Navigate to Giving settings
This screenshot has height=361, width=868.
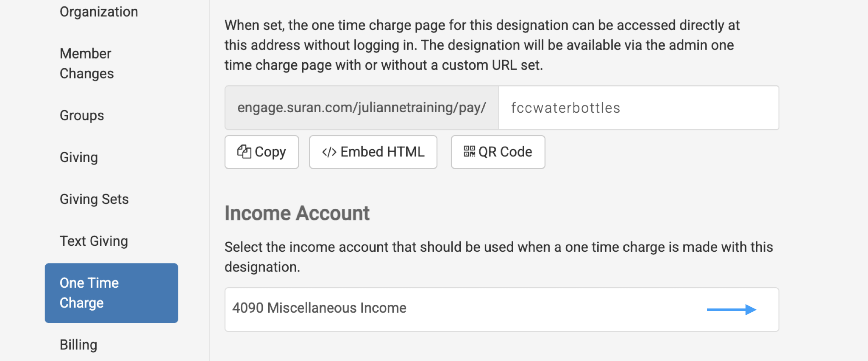coord(79,157)
